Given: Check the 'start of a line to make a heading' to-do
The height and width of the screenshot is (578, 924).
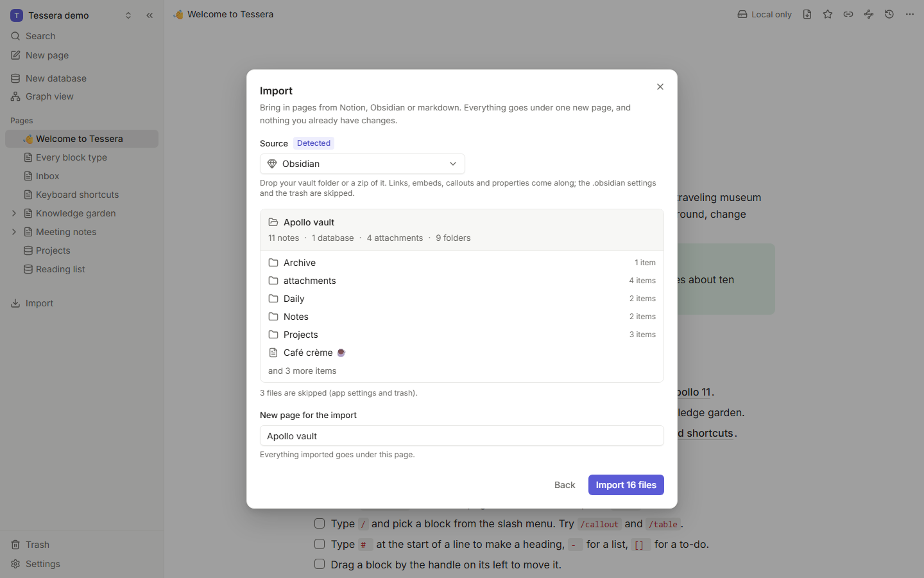Looking at the screenshot, I should click(320, 544).
